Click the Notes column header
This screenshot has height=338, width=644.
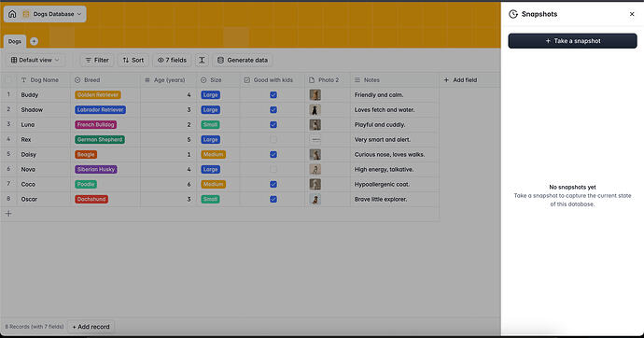(x=394, y=80)
